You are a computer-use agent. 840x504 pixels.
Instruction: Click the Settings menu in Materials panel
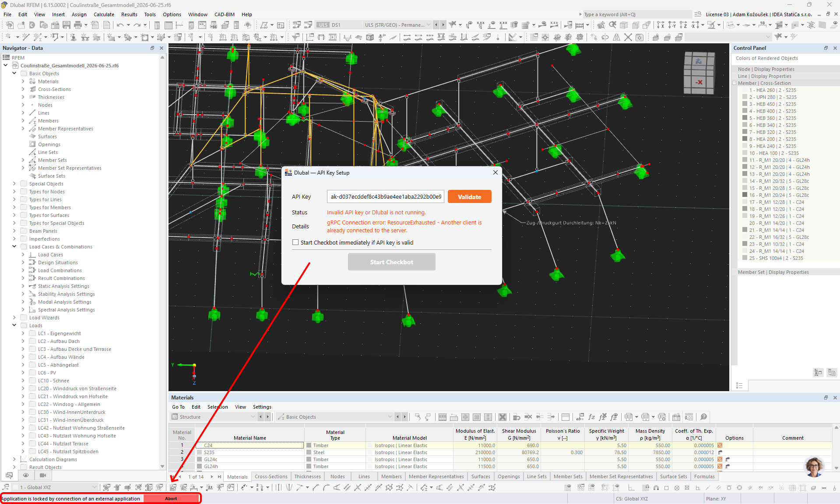click(262, 407)
